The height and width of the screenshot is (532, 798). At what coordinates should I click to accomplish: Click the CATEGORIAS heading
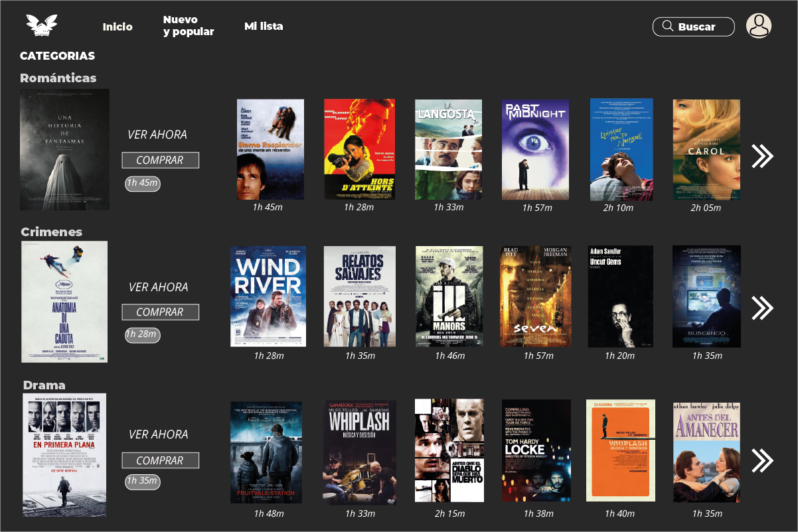[x=58, y=56]
